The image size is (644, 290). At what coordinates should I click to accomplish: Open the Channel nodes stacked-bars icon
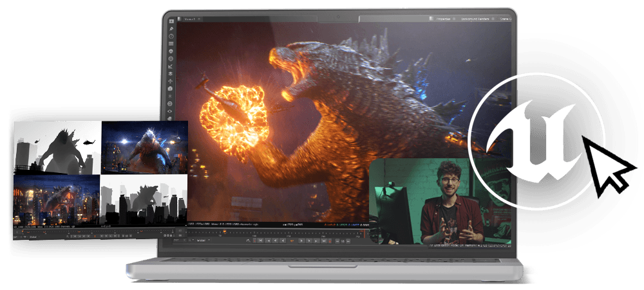[x=171, y=44]
